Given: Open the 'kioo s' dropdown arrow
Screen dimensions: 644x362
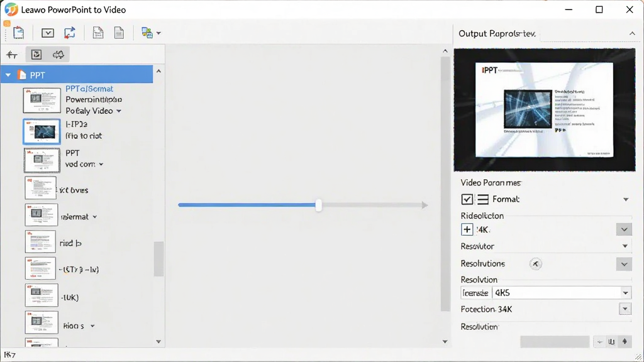Looking at the screenshot, I should [x=92, y=326].
